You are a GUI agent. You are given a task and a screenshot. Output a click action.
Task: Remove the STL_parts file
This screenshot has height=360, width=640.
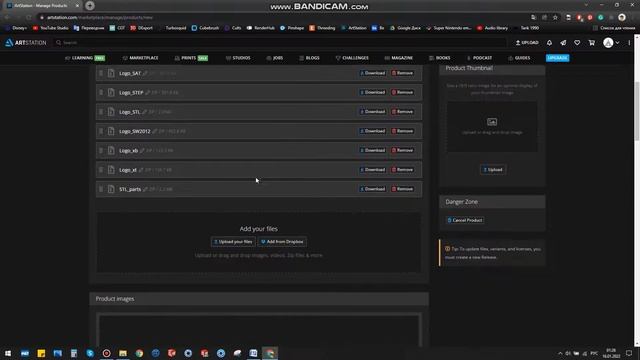coord(402,189)
